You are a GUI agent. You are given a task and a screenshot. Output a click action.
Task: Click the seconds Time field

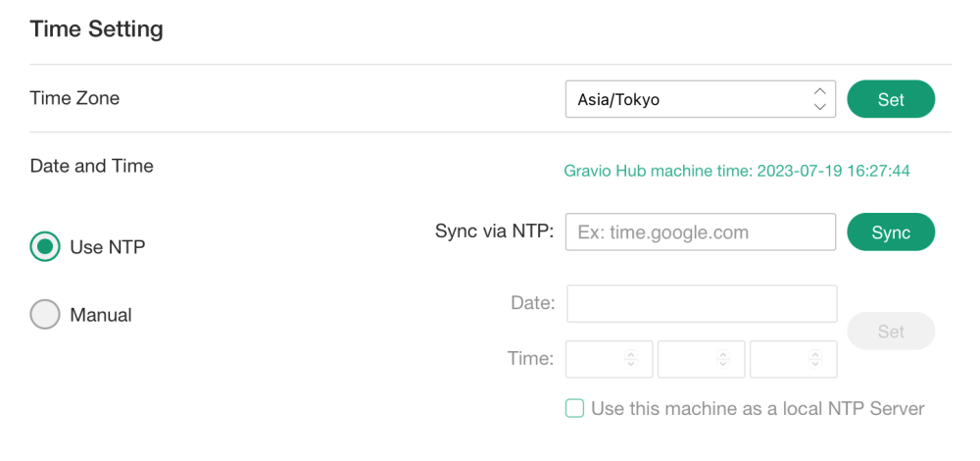pyautogui.click(x=782, y=359)
